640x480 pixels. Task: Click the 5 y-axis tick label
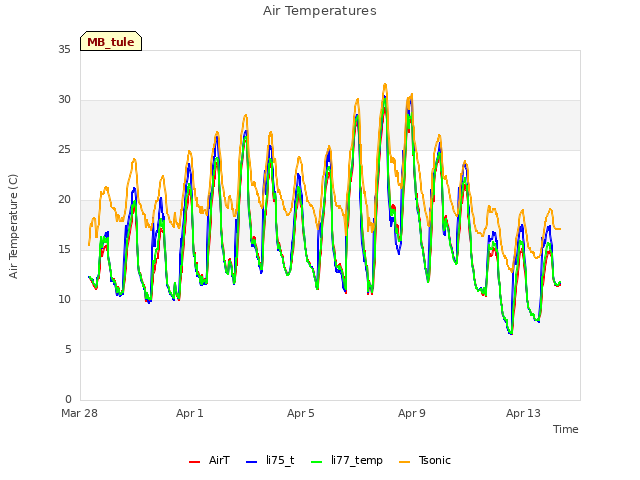(x=68, y=349)
